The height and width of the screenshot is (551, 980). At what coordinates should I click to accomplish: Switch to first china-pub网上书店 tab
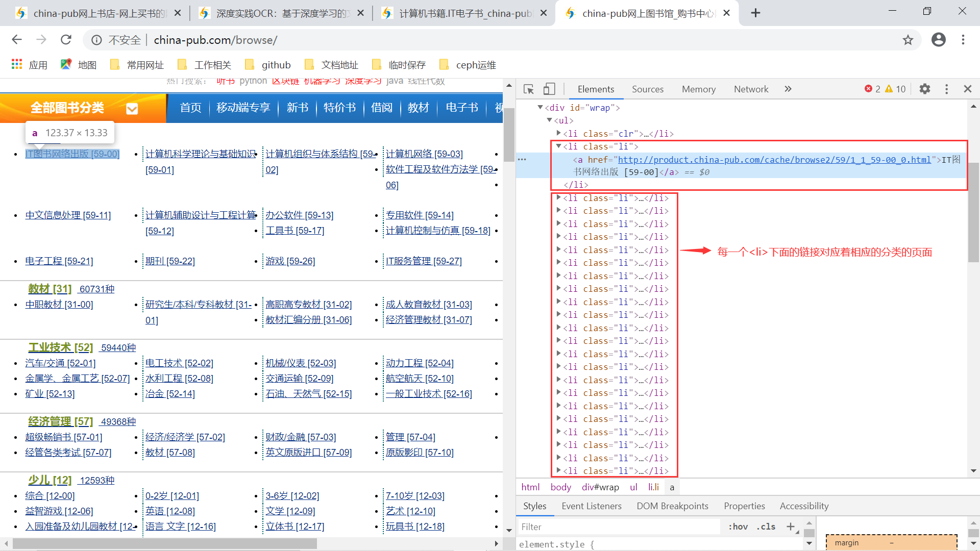(x=99, y=13)
